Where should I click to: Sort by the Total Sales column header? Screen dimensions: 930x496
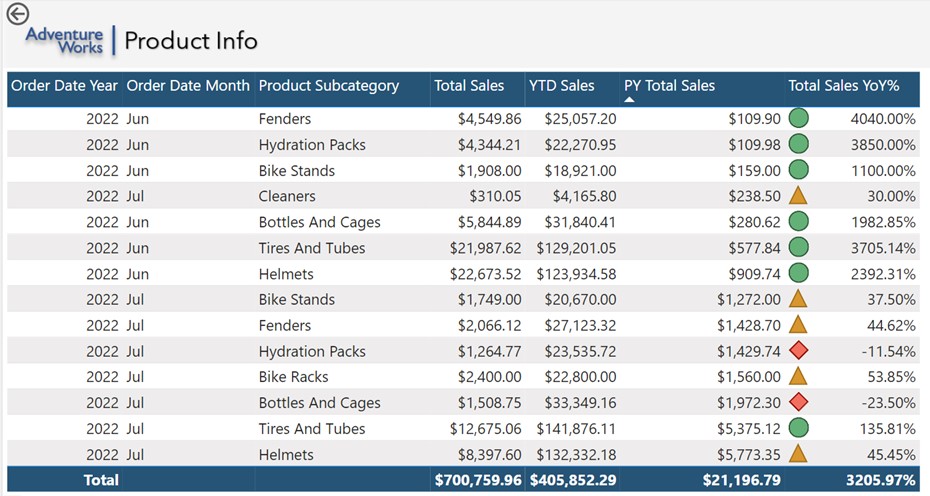[x=469, y=86]
